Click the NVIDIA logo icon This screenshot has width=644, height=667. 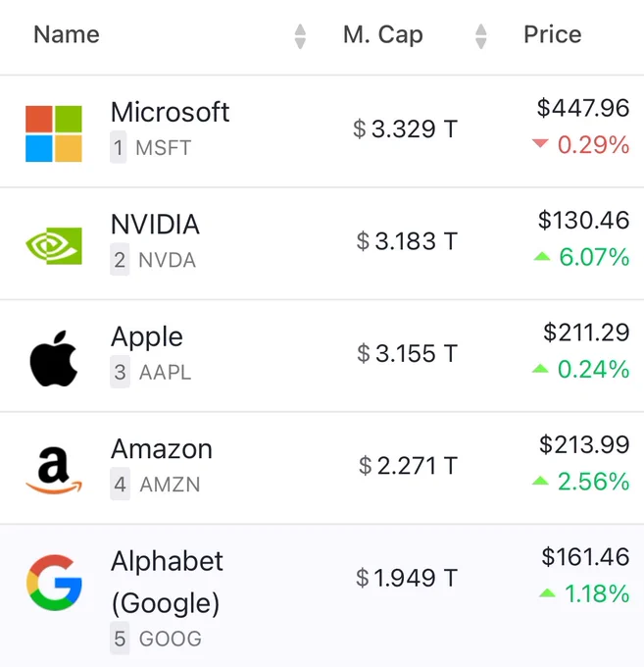pyautogui.click(x=54, y=246)
